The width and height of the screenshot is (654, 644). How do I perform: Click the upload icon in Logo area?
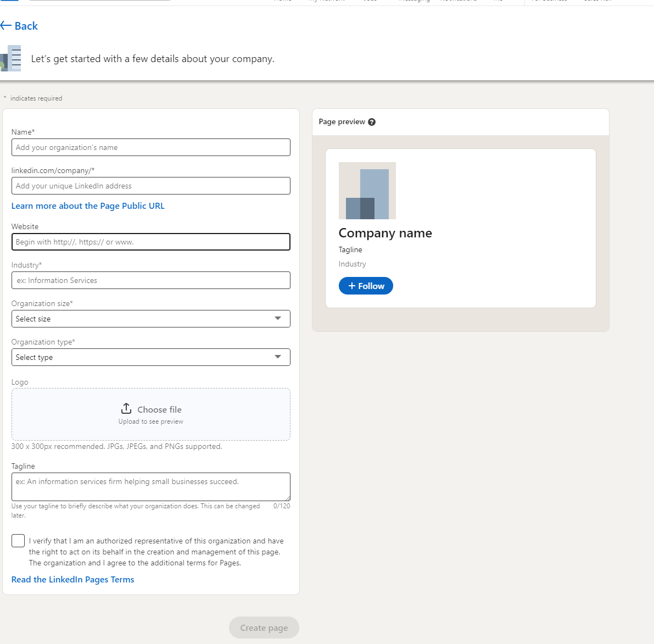[126, 408]
